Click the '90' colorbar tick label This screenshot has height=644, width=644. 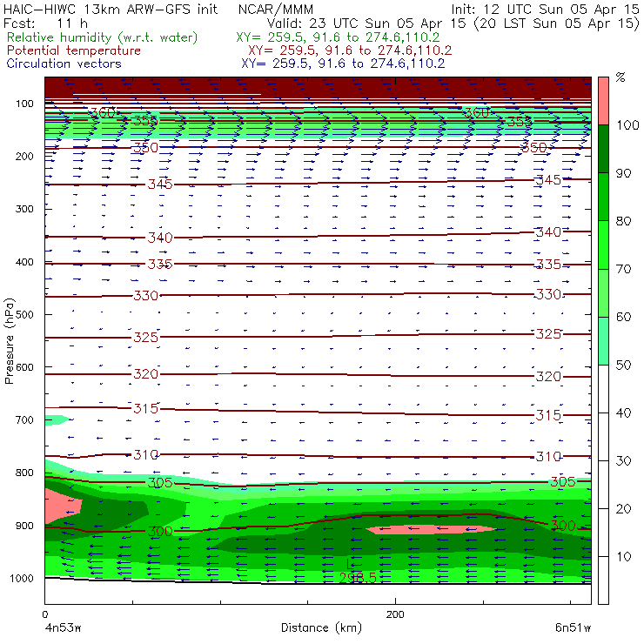[x=623, y=173]
